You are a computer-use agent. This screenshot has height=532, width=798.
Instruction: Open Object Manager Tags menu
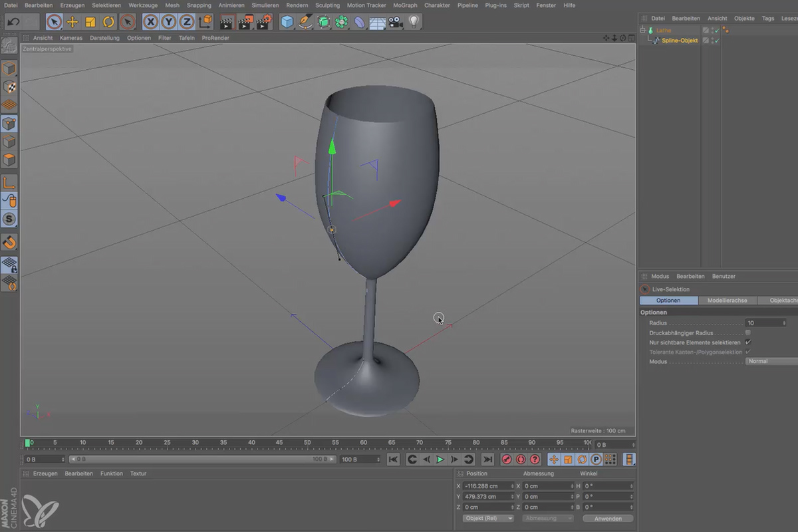768,18
